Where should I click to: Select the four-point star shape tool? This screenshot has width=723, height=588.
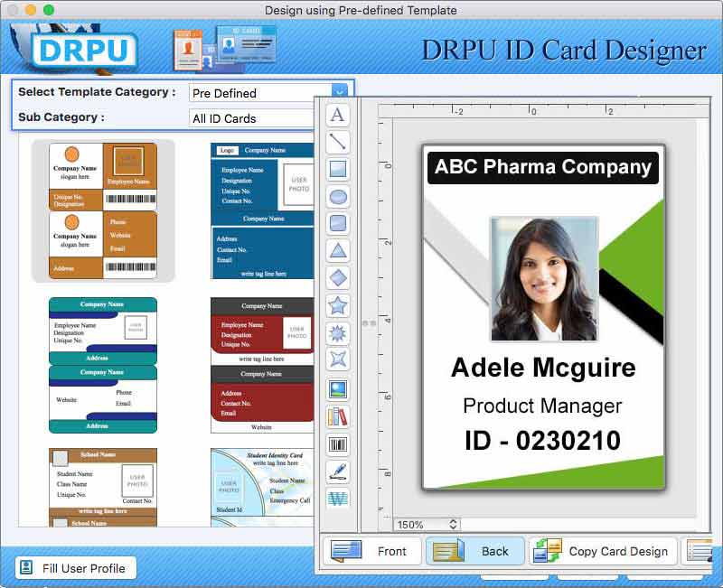337,359
